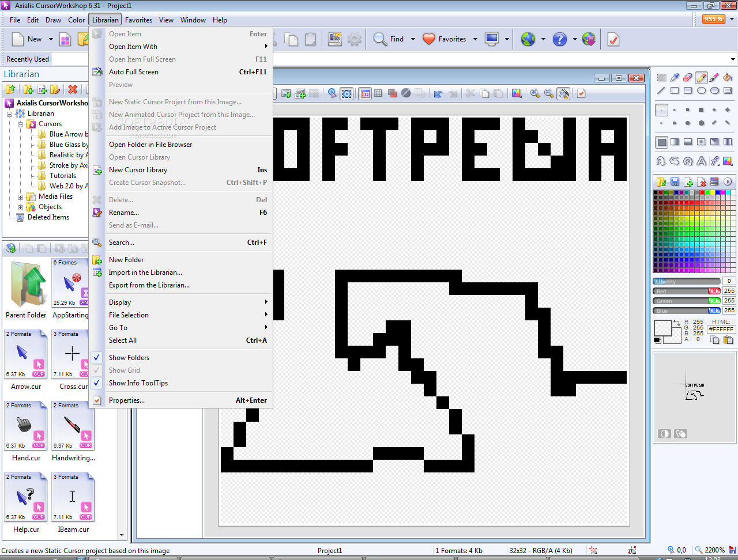This screenshot has height=560, width=738.
Task: Open the Favorites dropdown arrow
Action: 475,39
